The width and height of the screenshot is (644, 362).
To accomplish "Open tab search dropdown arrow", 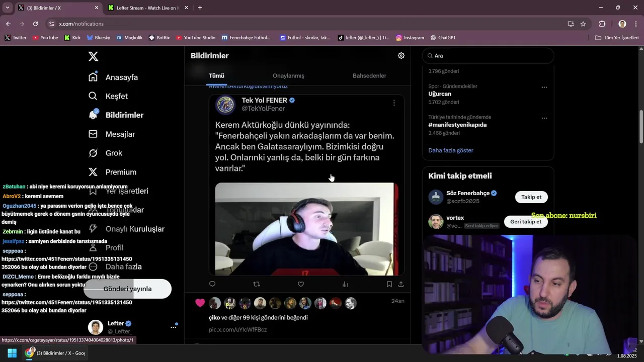I will click(x=7, y=8).
